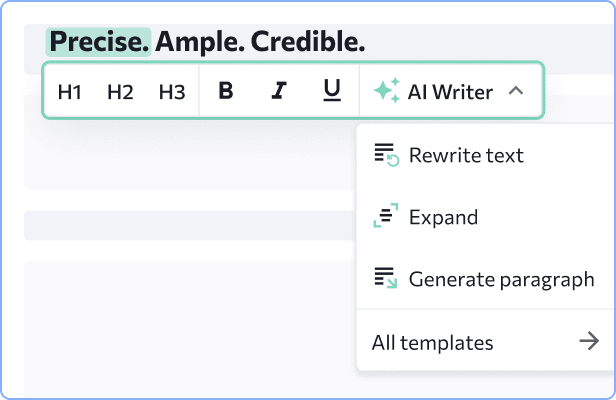616x400 pixels.
Task: Click the highlighted word Precise.
Action: (99, 42)
